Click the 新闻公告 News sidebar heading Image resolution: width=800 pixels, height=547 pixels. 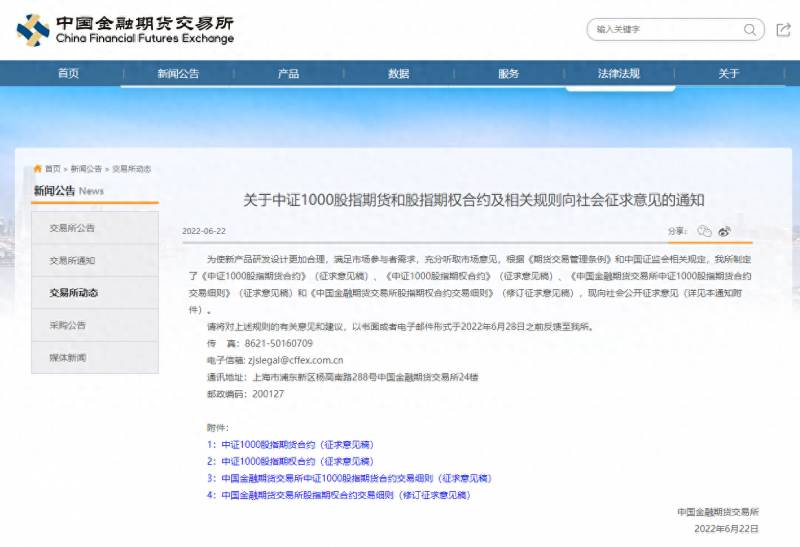point(69,191)
